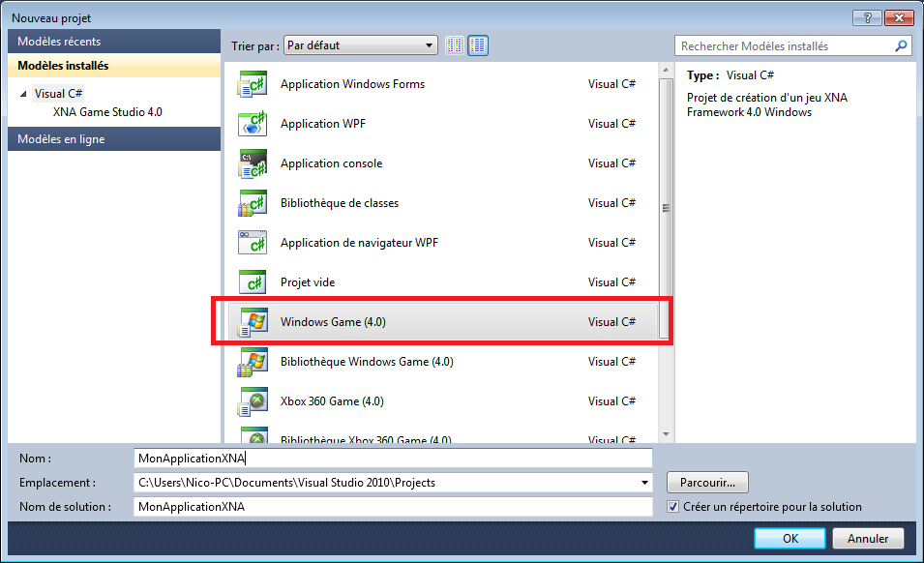Click the Annuler button
This screenshot has width=924, height=563.
868,538
